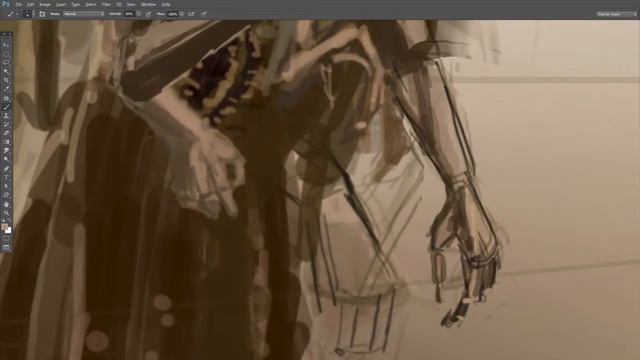
Task: Click the foreground color swatch
Action: tap(4, 227)
